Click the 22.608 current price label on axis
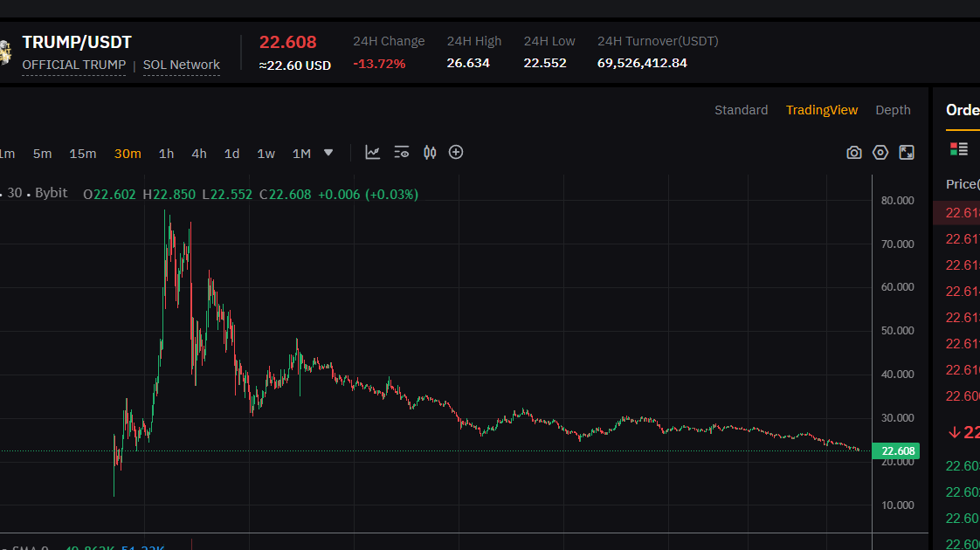 click(x=898, y=451)
